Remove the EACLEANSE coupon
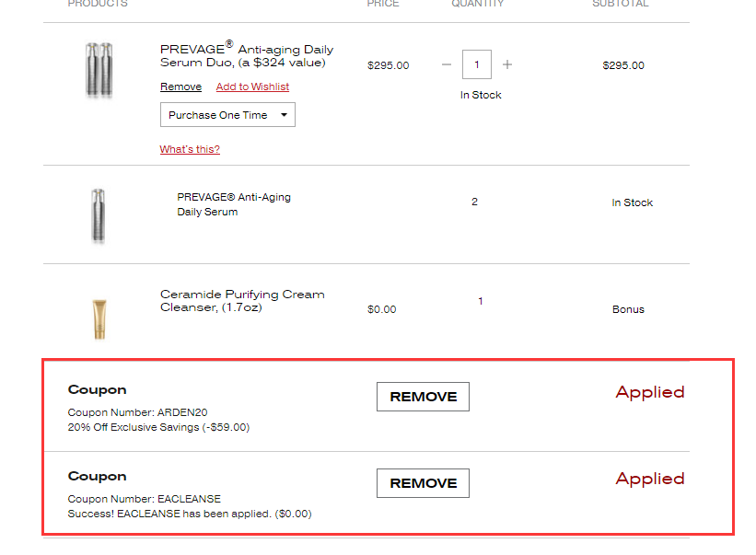Image resolution: width=756 pixels, height=555 pixels. point(423,483)
